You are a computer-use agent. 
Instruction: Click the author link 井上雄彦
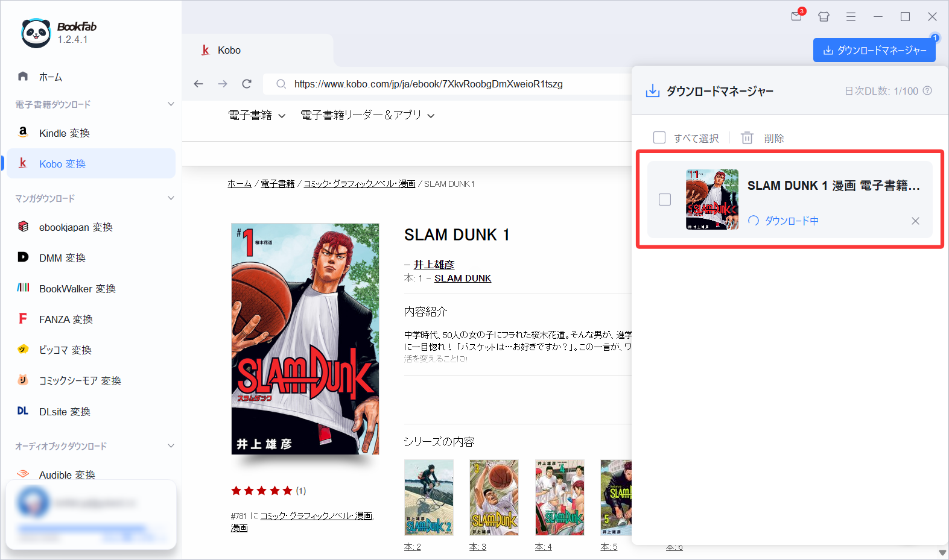click(x=434, y=265)
